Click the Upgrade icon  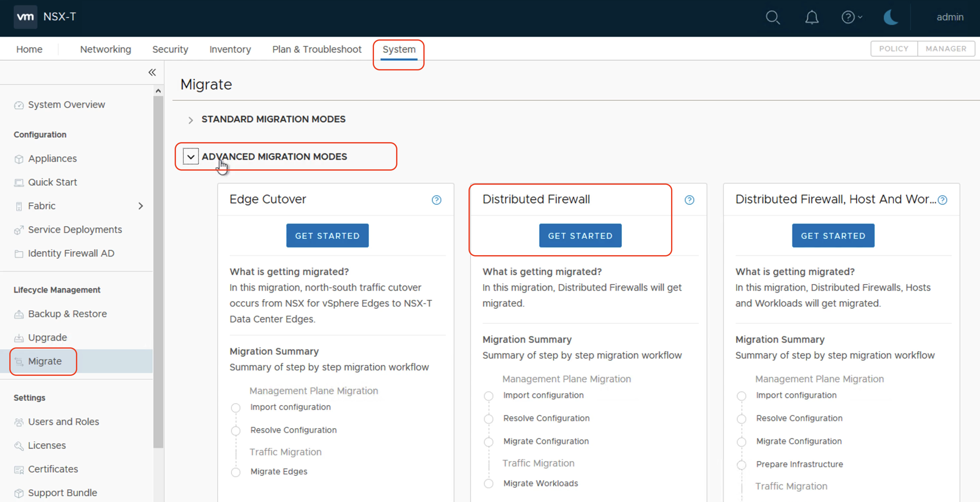tap(19, 338)
